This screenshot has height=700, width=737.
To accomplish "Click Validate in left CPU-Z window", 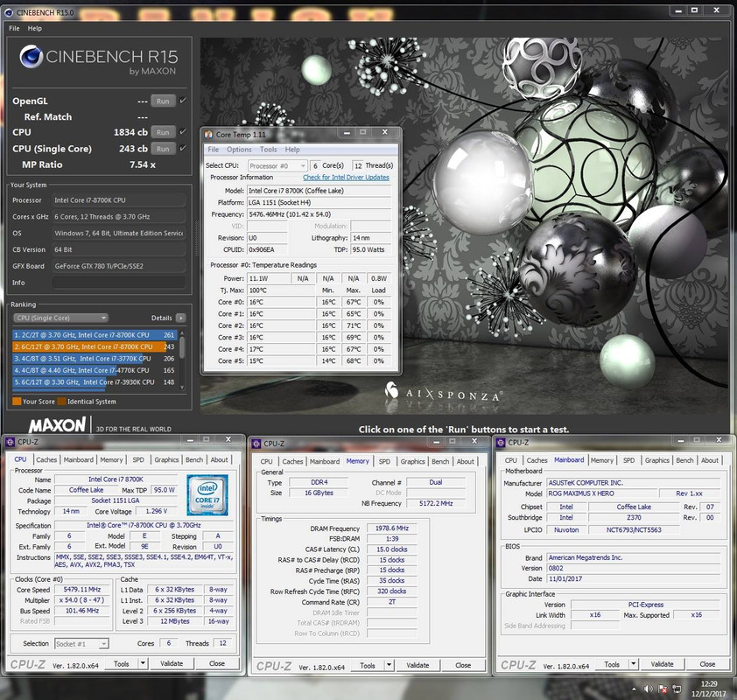I will [172, 664].
